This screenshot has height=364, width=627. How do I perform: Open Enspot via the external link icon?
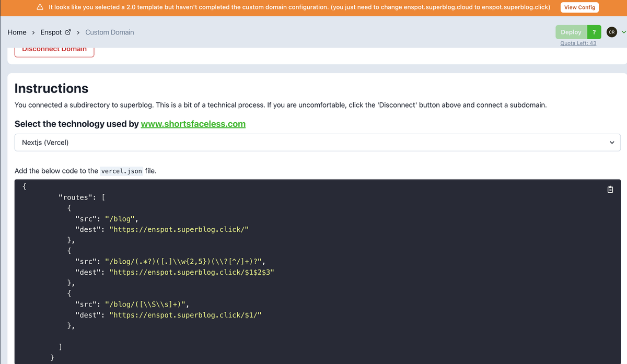68,31
